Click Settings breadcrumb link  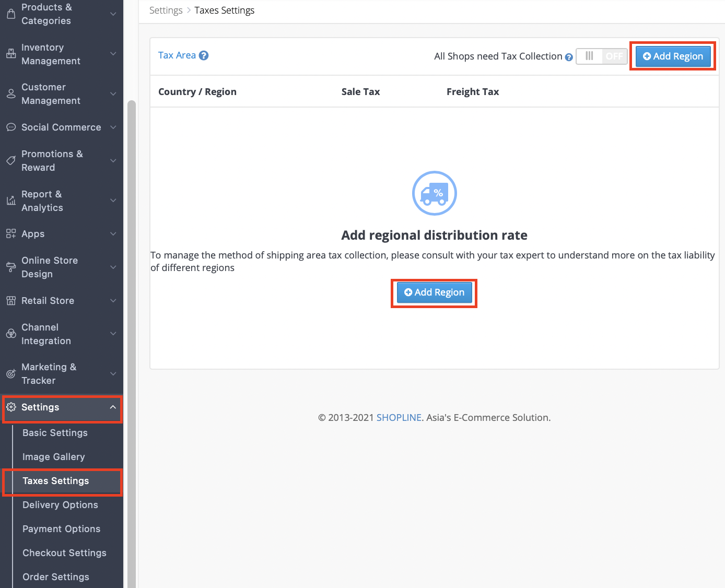pos(166,10)
